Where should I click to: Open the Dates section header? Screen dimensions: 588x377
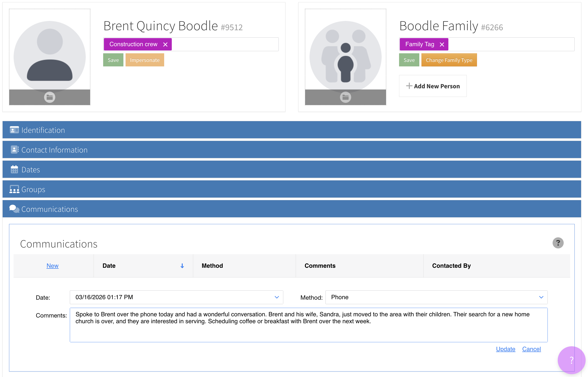pyautogui.click(x=31, y=170)
